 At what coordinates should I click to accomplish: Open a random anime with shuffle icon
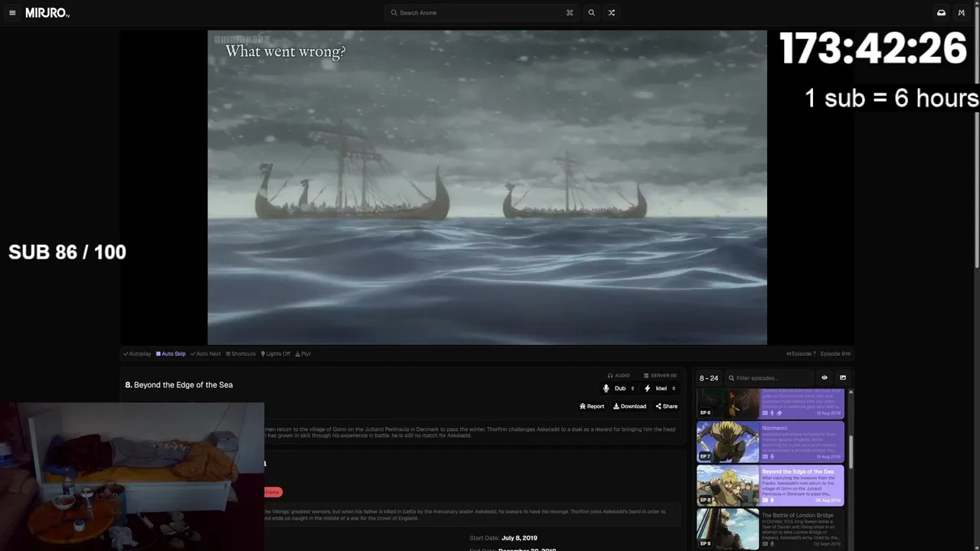(611, 13)
